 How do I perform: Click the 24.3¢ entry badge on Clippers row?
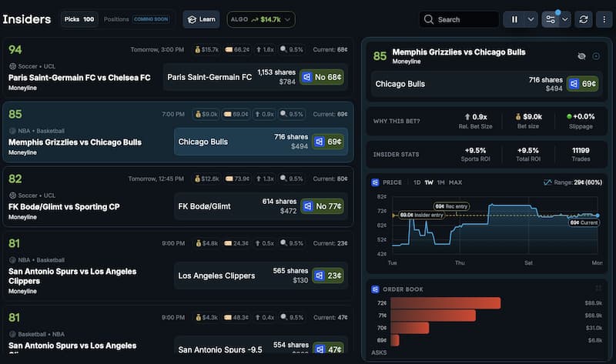pos(236,243)
